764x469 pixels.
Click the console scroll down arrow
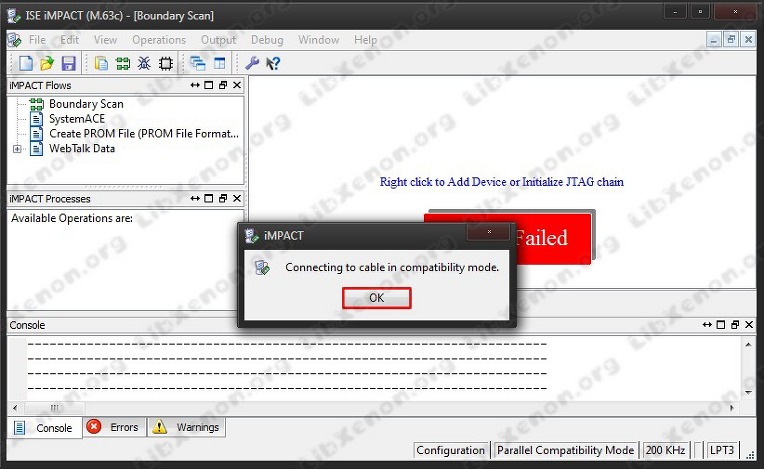tap(748, 393)
